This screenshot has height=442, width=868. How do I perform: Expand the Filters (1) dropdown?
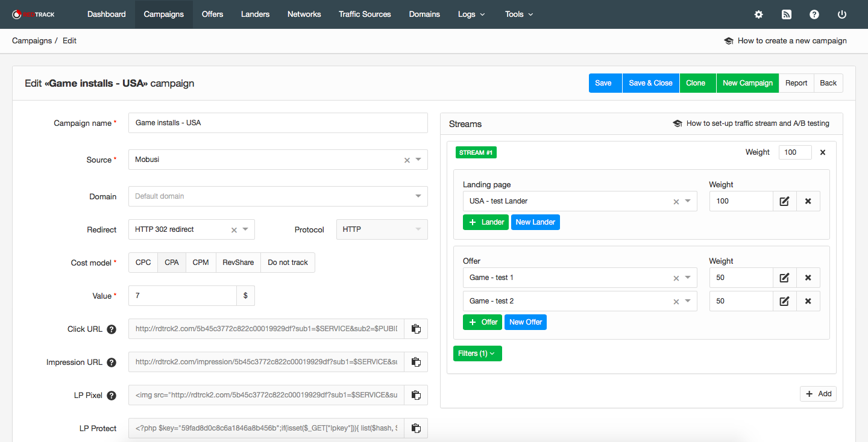477,353
